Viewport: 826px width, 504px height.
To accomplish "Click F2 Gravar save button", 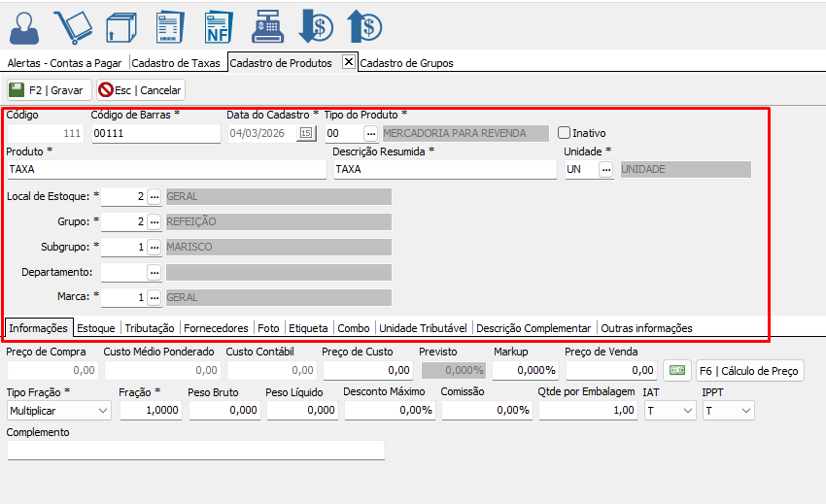I will click(48, 90).
